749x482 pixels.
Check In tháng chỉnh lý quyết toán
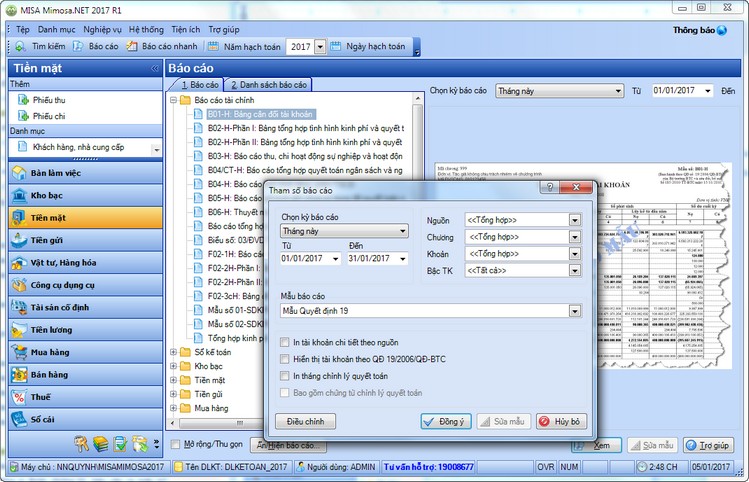click(285, 376)
